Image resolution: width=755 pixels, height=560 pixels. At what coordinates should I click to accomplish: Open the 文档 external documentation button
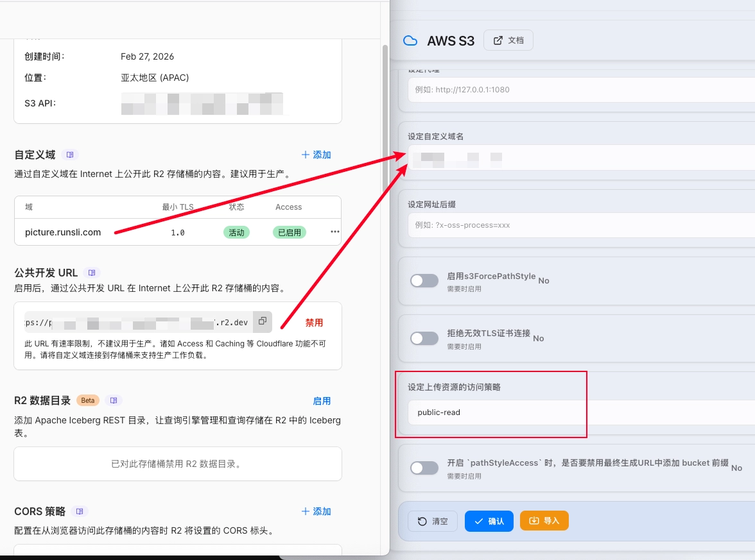pos(508,40)
